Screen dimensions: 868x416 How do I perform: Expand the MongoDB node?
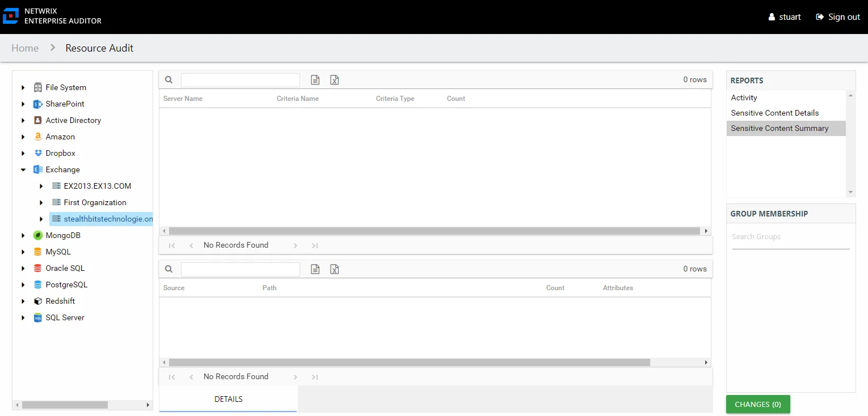click(x=23, y=235)
